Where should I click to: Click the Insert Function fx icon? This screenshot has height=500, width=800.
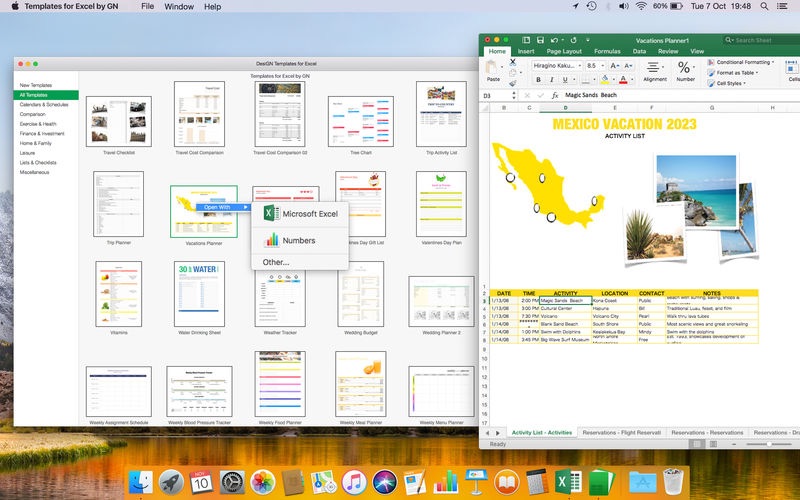(555, 95)
